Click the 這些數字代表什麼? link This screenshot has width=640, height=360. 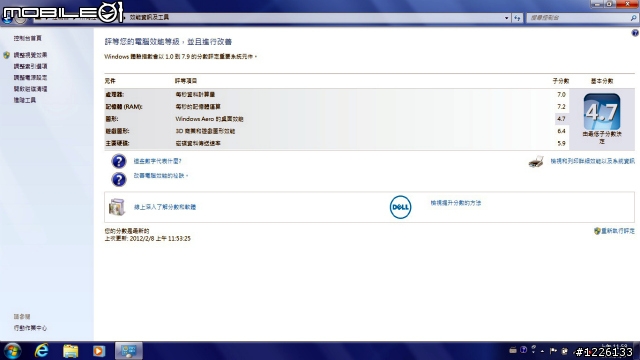pyautogui.click(x=157, y=161)
